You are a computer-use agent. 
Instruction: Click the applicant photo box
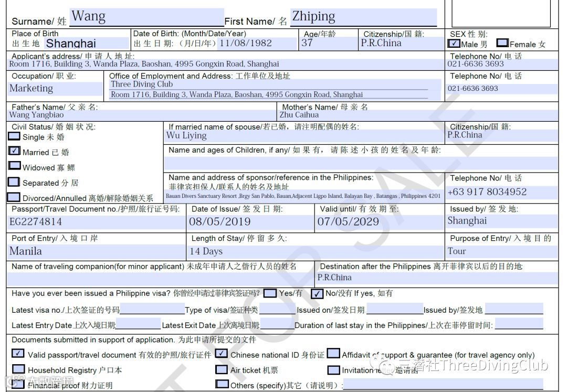(501, 13)
